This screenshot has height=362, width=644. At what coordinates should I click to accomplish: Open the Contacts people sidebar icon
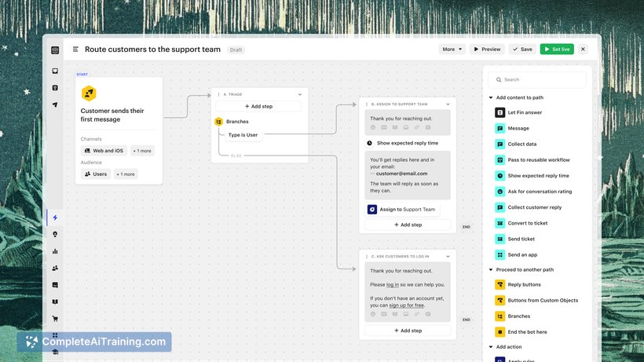[55, 268]
